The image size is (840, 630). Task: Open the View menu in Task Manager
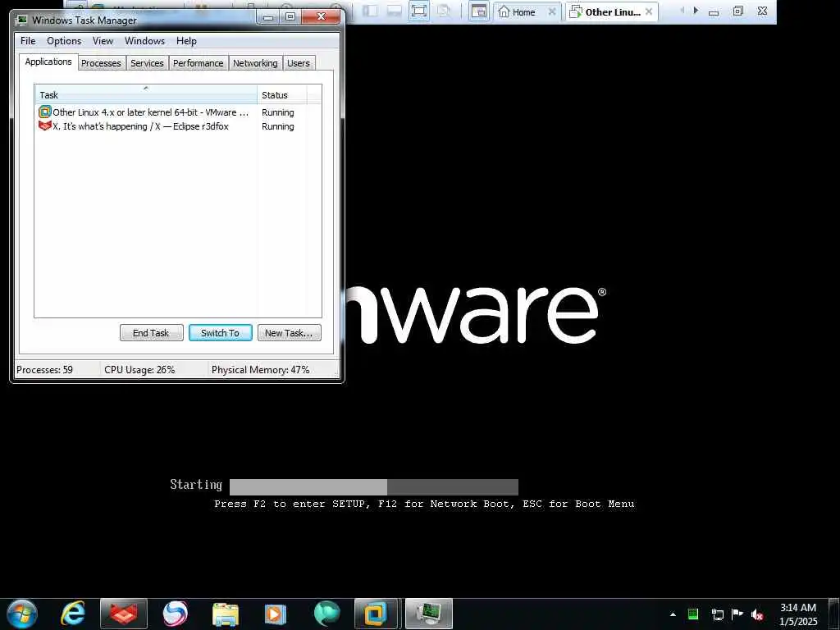(x=103, y=41)
